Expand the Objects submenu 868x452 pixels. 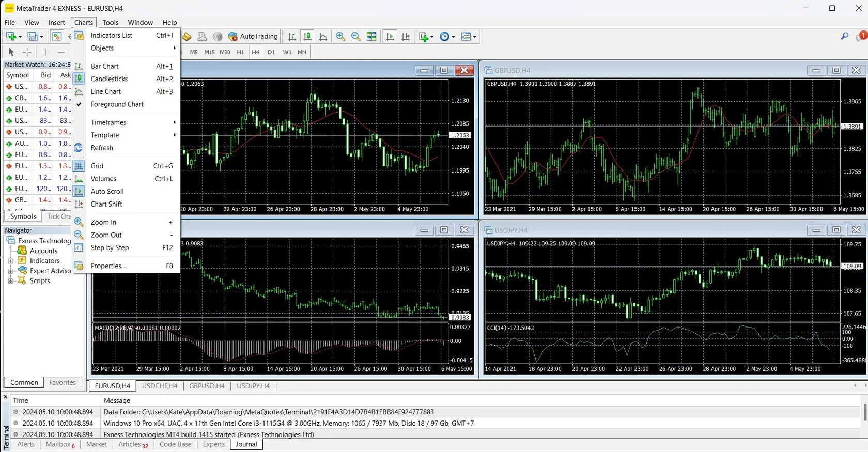[x=126, y=48]
